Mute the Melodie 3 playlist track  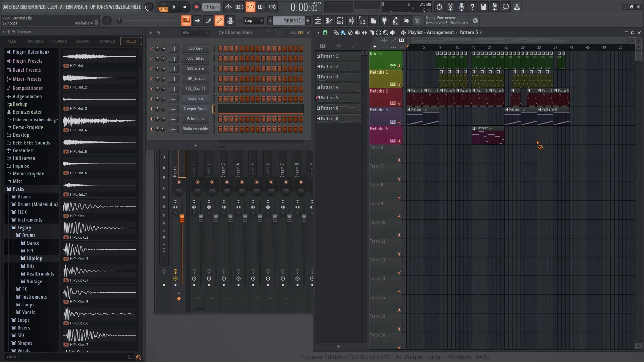(x=399, y=123)
